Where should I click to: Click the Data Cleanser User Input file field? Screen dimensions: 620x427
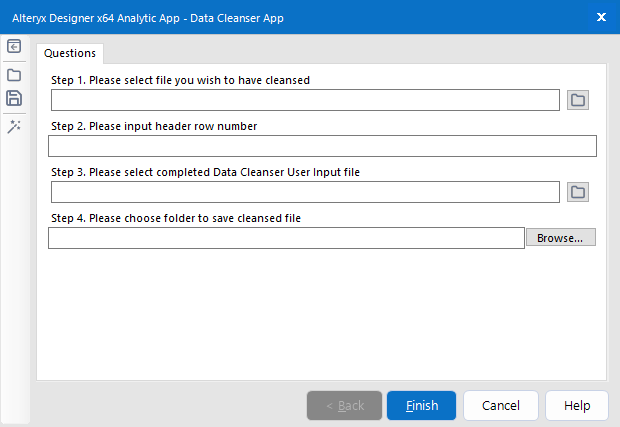[x=305, y=192]
